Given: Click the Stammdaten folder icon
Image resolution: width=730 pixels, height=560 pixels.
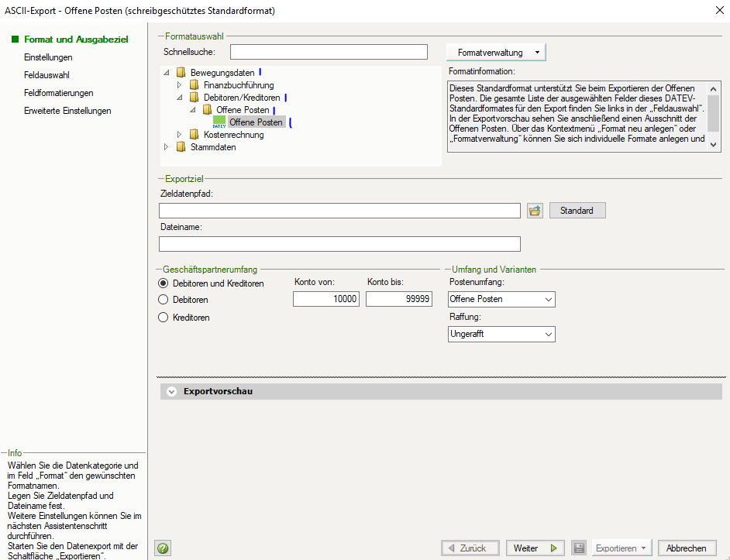Looking at the screenshot, I should point(181,147).
